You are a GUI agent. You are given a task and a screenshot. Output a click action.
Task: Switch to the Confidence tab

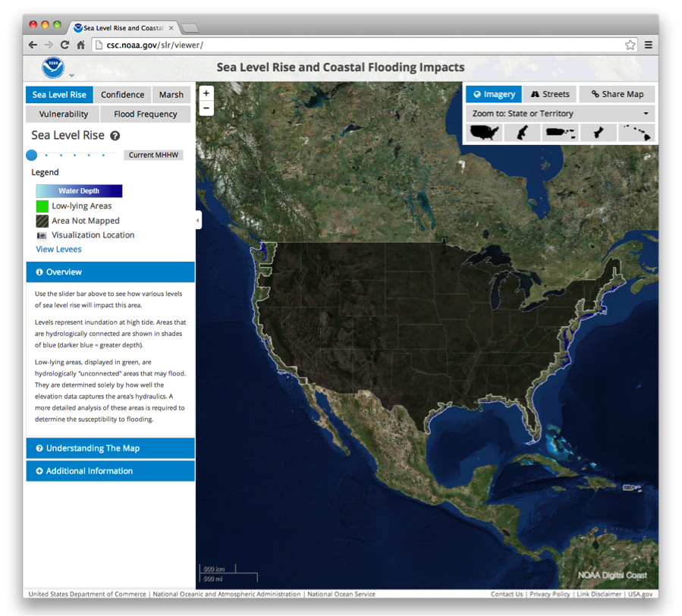click(x=122, y=95)
